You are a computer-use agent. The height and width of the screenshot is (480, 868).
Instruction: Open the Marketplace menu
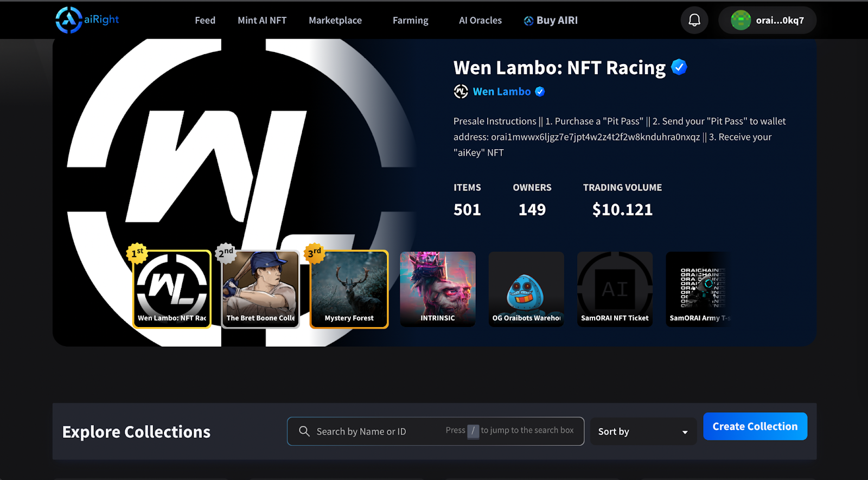[335, 20]
